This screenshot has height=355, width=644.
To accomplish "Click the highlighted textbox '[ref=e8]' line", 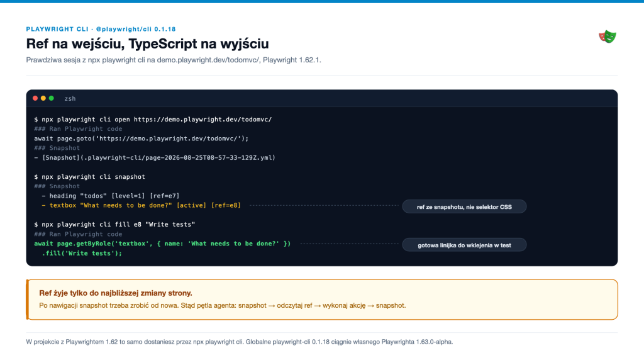I will 141,205.
